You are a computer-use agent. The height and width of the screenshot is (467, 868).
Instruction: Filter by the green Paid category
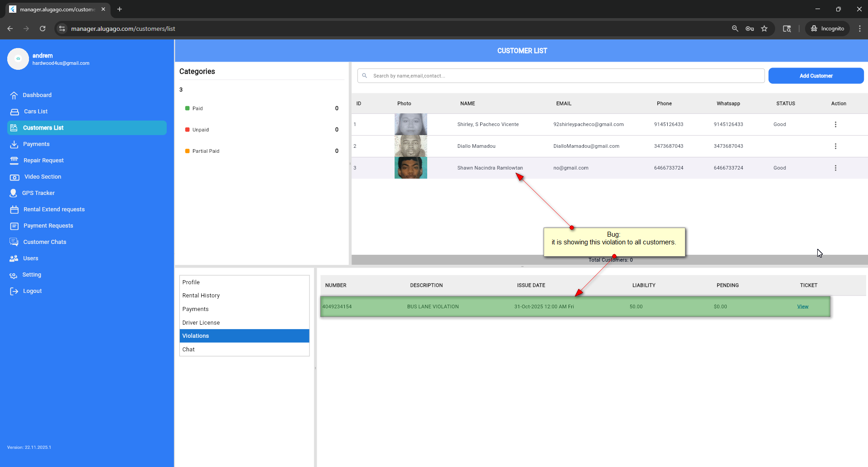coord(197,108)
